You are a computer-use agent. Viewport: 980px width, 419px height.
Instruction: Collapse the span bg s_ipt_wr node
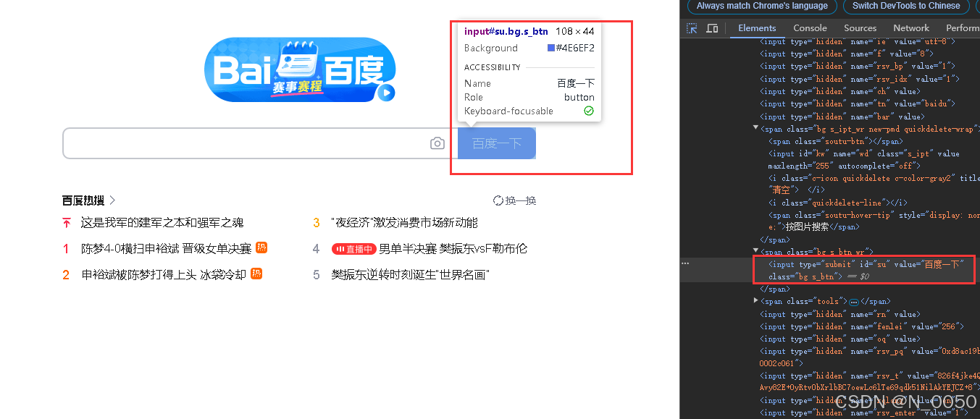757,129
